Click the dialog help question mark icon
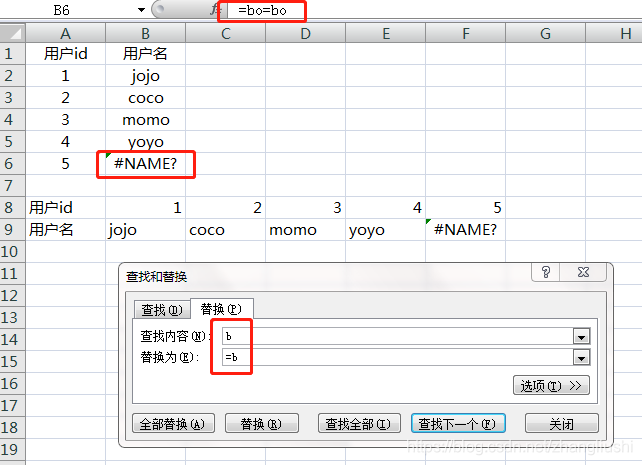 click(546, 272)
